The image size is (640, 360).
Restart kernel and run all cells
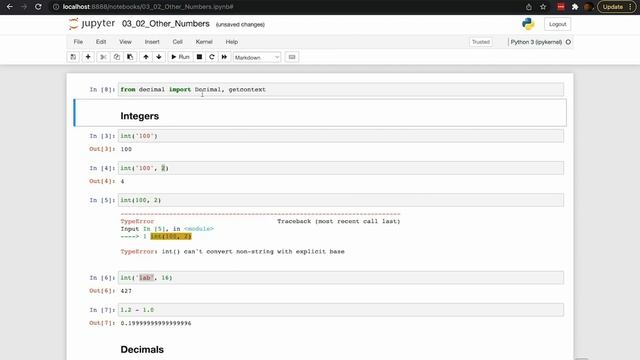tap(224, 57)
